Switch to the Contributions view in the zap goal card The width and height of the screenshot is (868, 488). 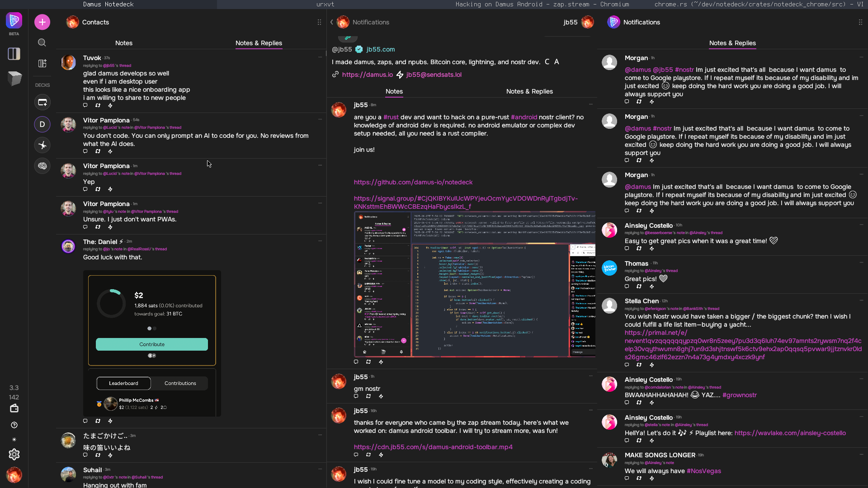[180, 383]
